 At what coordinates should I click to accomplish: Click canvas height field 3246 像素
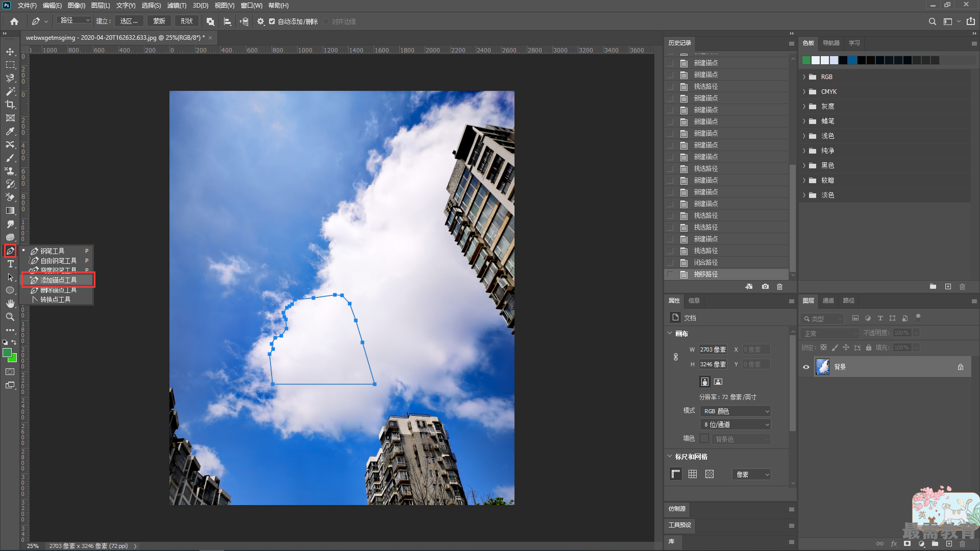click(713, 364)
